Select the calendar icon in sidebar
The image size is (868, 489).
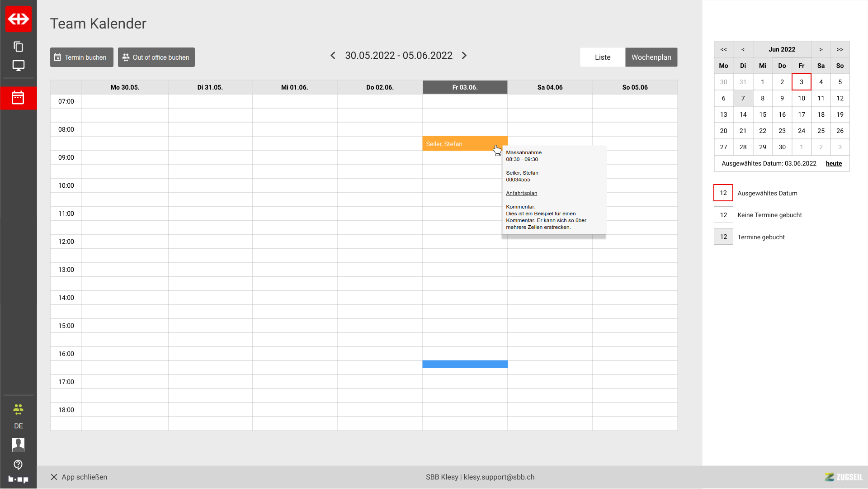coord(18,98)
